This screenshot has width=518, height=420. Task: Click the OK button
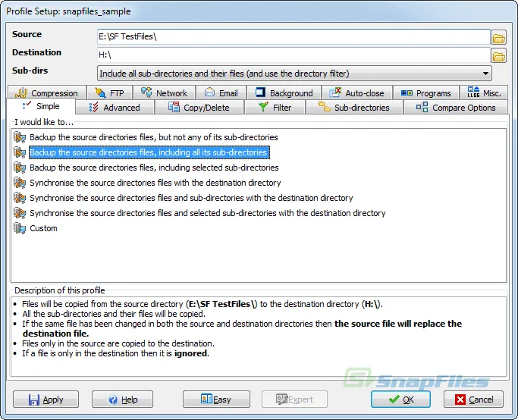400,400
